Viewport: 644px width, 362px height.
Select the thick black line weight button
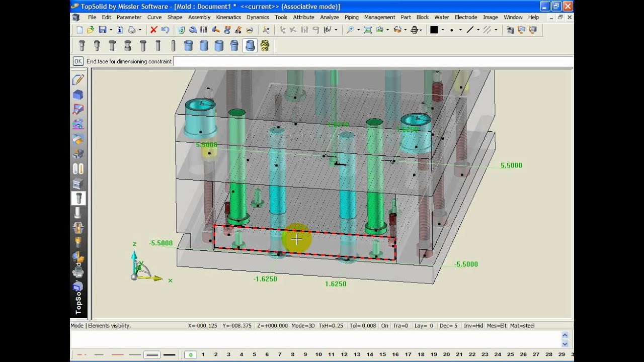[170, 354]
